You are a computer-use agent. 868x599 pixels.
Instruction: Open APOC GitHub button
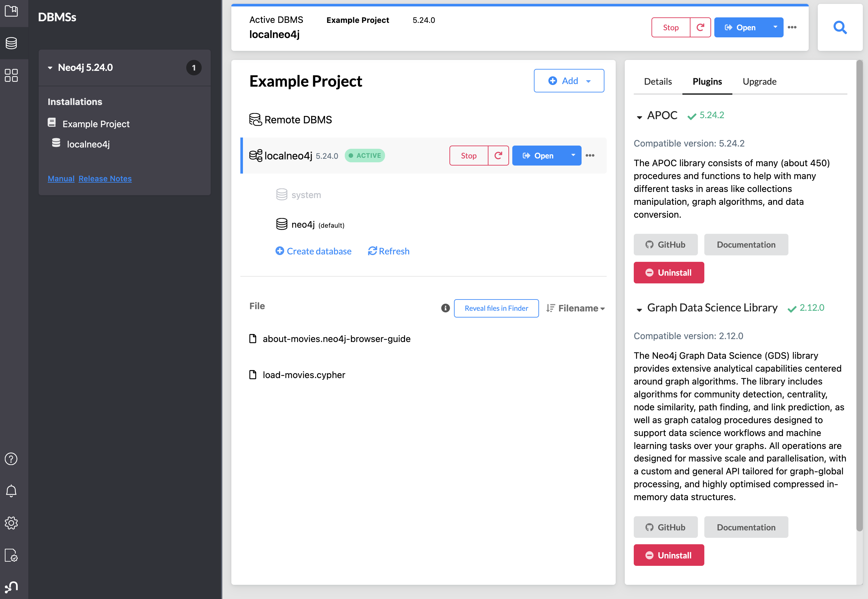[x=666, y=245]
